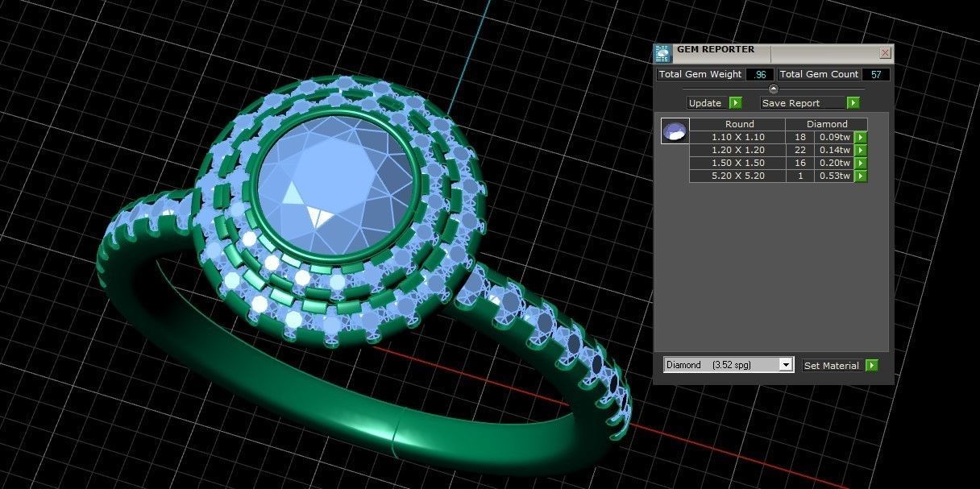Screen dimensions: 980x489
Task: Click the Diamond column header
Action: click(x=827, y=124)
